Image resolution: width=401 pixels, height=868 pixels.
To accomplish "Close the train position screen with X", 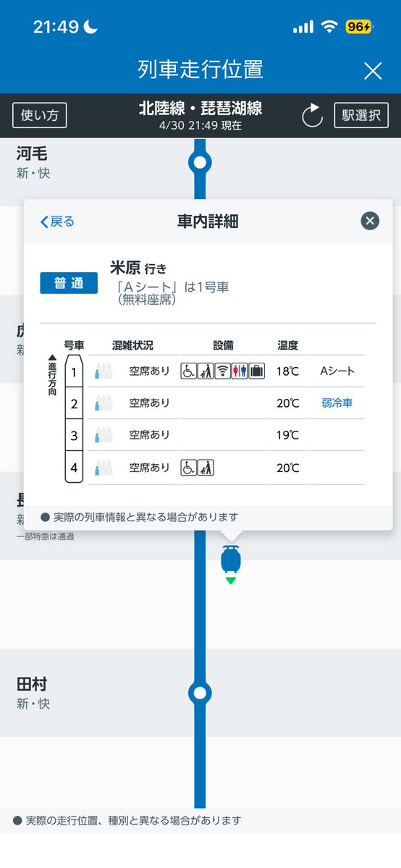I will [373, 71].
